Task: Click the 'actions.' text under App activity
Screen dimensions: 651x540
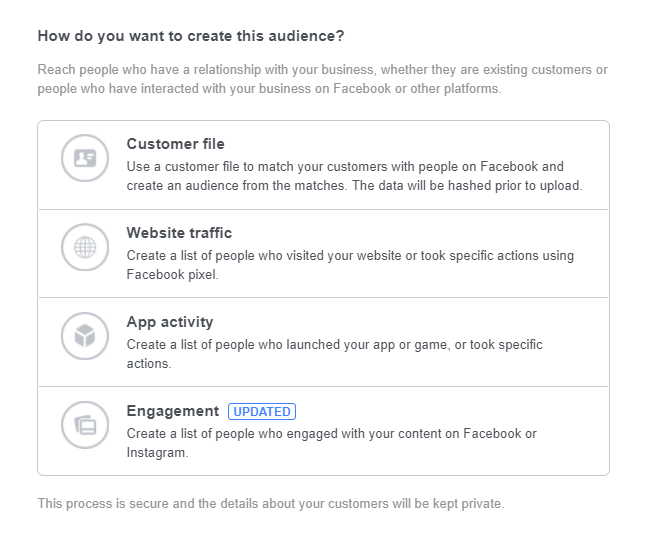Action: [x=149, y=364]
